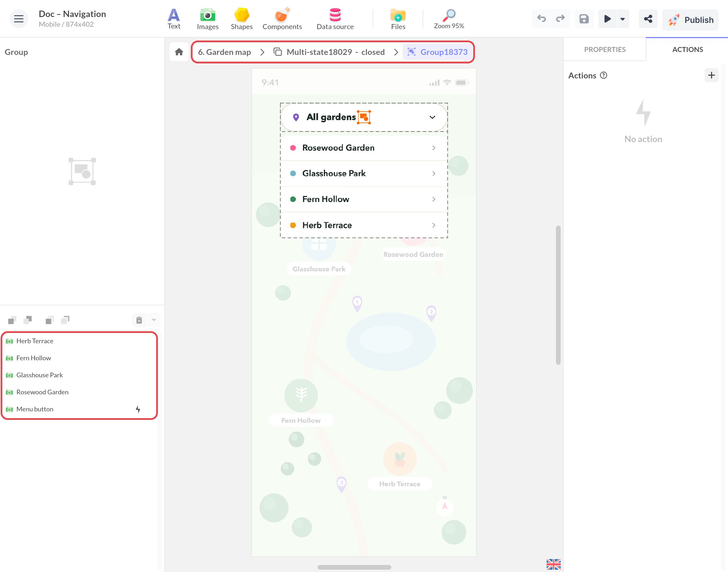Viewport: 728px width, 572px height.
Task: Navigate to 6. Garden map breadcrumb
Action: click(224, 52)
